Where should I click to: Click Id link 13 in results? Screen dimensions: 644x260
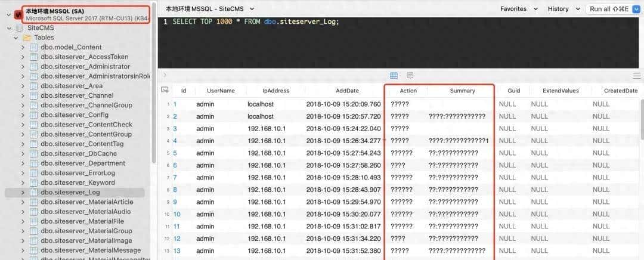[177, 250]
